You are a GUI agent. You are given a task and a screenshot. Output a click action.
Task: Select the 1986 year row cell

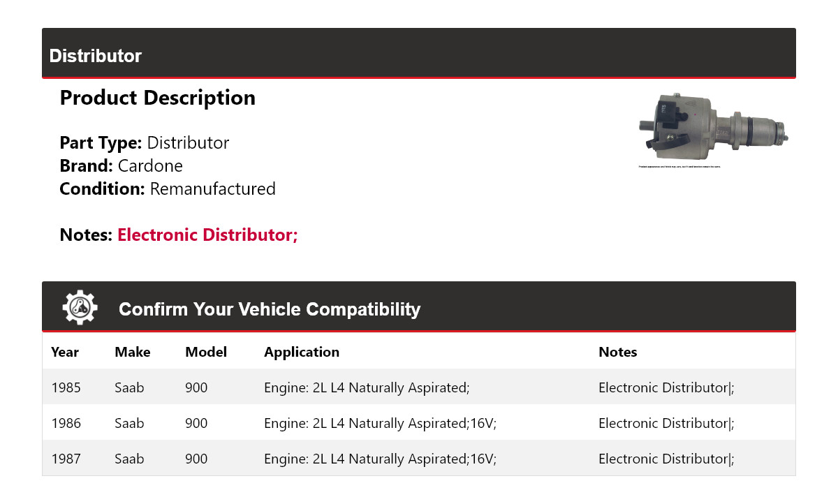66,423
